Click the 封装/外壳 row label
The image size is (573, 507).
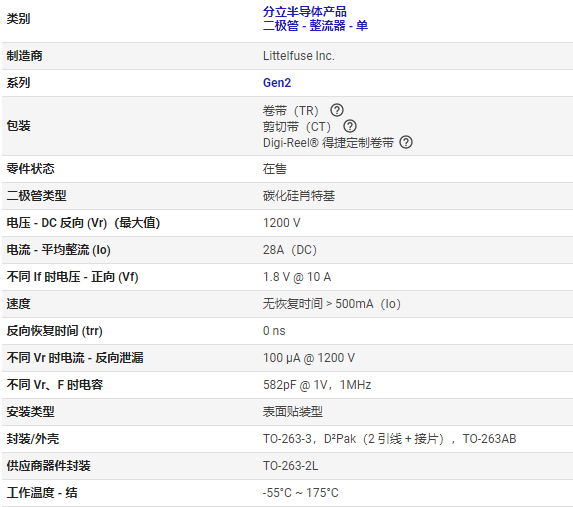click(x=33, y=439)
